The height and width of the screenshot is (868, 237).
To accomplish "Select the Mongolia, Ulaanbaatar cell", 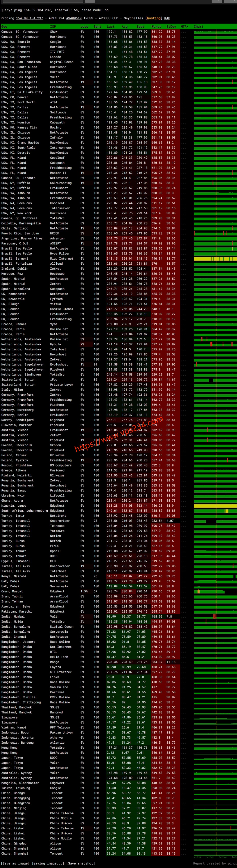I will 20,783.
